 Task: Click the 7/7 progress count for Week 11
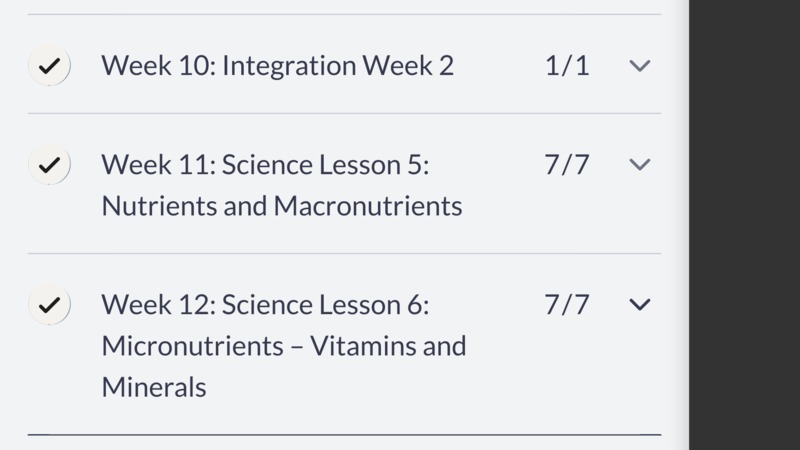coord(567,164)
